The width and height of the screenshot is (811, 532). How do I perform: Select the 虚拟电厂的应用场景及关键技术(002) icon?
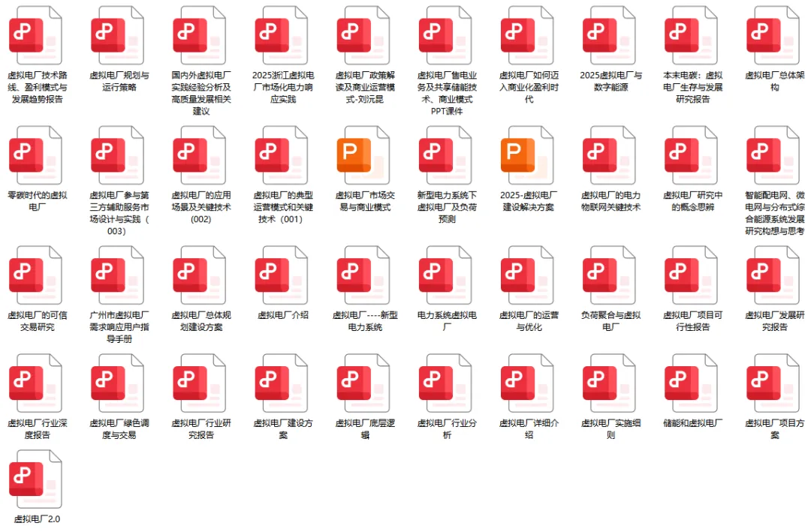click(200, 155)
